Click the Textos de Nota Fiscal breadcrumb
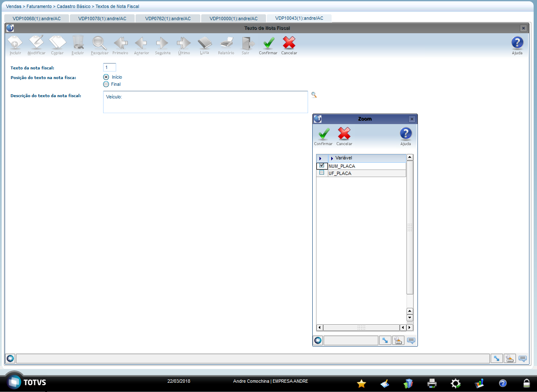Viewport: 537px width, 392px height. pyautogui.click(x=117, y=6)
